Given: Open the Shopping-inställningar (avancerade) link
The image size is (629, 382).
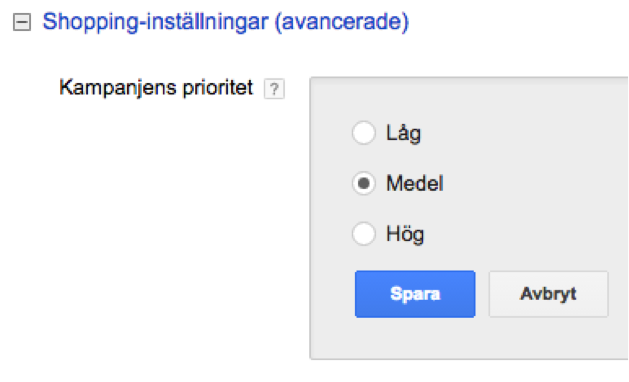Looking at the screenshot, I should click(225, 22).
